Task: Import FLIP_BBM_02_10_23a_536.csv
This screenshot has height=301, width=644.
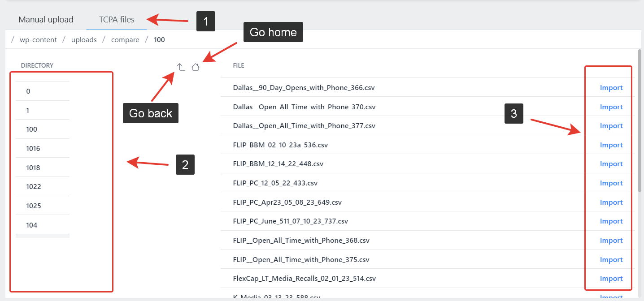Action: click(x=611, y=145)
